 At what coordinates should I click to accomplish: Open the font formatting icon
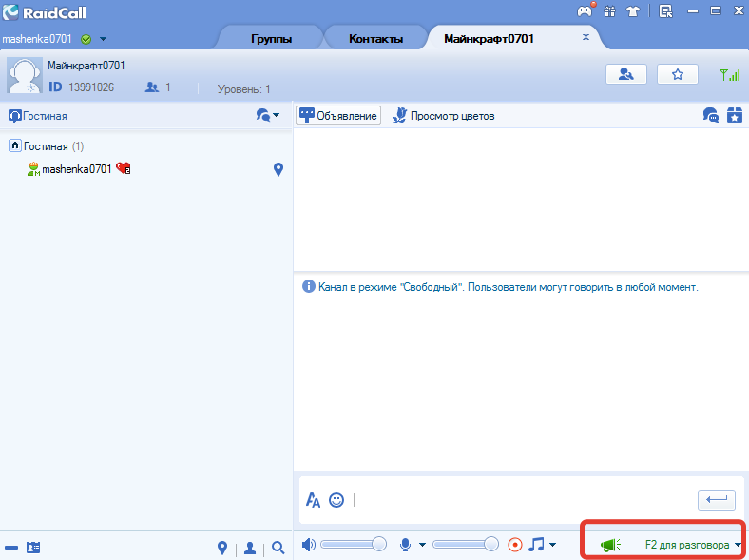[313, 500]
